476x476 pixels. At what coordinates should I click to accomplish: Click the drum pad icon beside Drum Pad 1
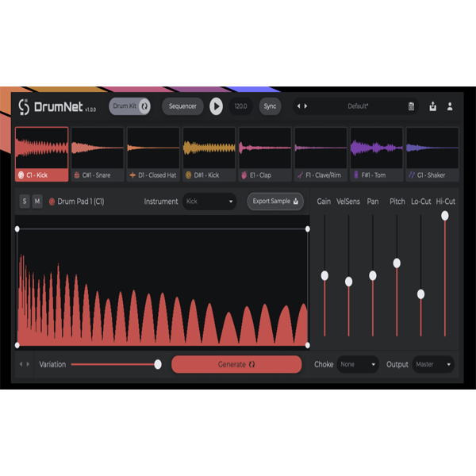(52, 202)
